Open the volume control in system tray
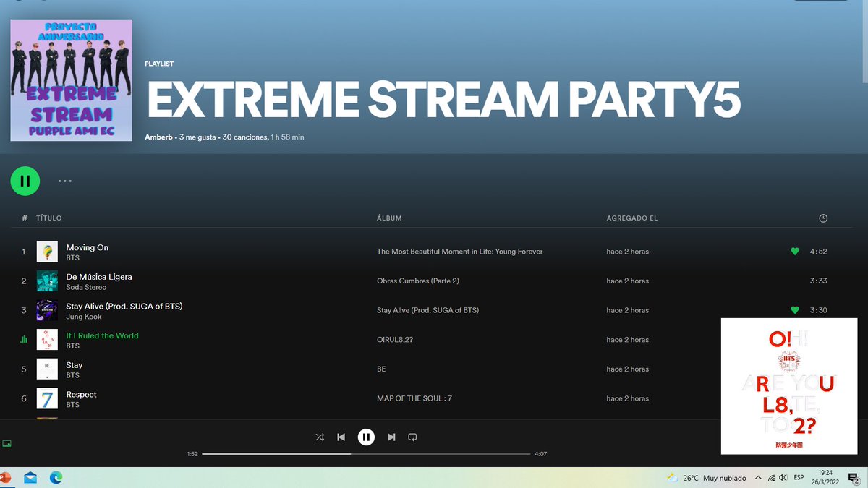The image size is (868, 488). [783, 478]
